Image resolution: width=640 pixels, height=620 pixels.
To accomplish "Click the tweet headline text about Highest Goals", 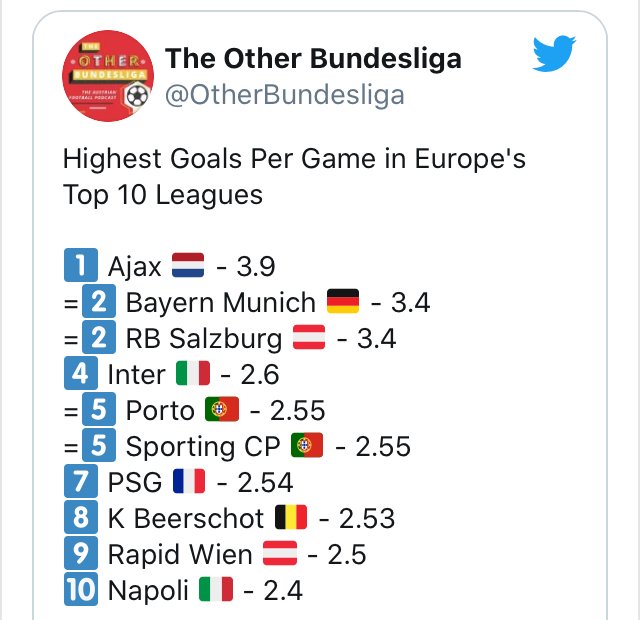I will 293,176.
